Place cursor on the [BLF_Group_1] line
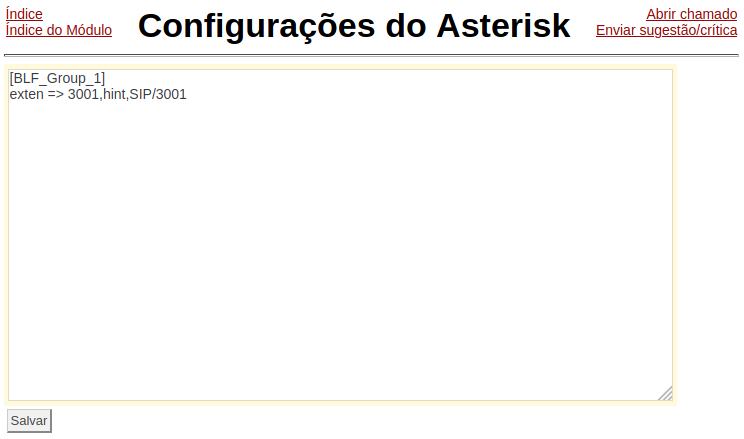 coord(57,78)
